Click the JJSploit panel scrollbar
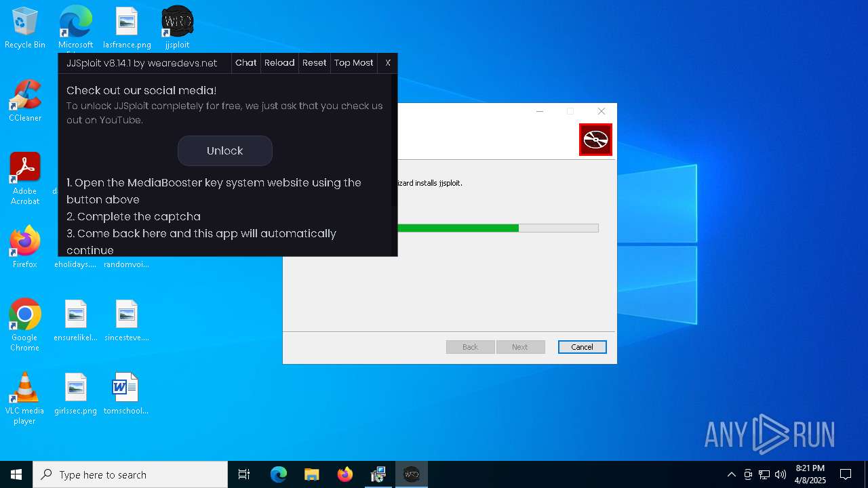 (x=394, y=141)
